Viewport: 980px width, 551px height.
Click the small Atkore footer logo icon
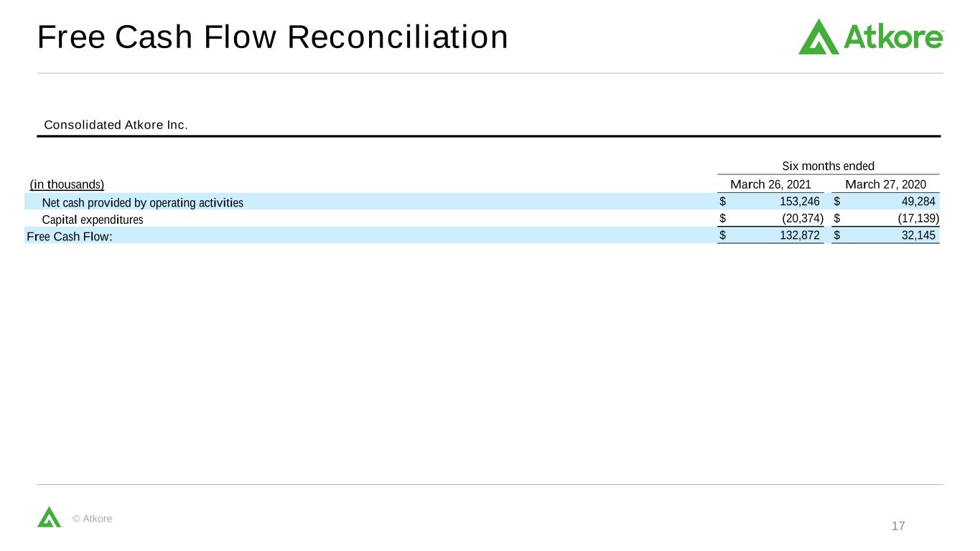(50, 517)
